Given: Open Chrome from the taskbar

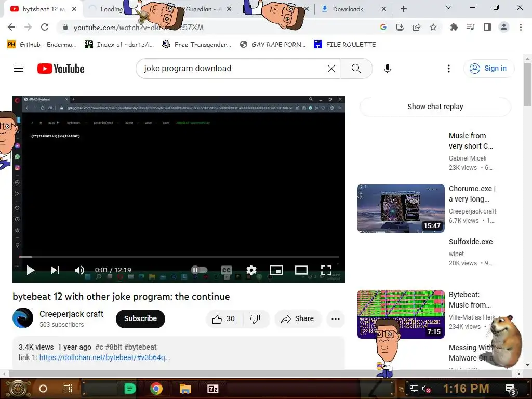Looking at the screenshot, I should pos(156,389).
